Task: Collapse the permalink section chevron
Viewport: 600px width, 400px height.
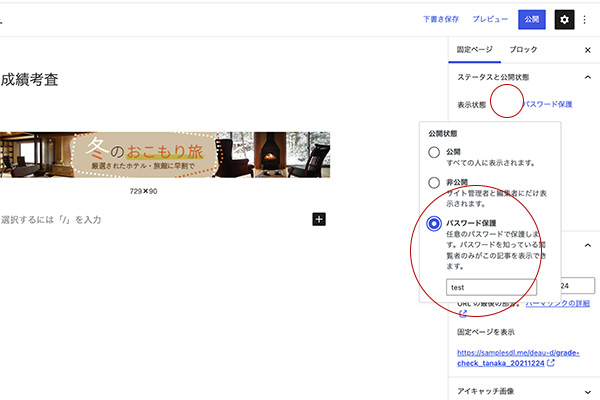Action: 587,245
